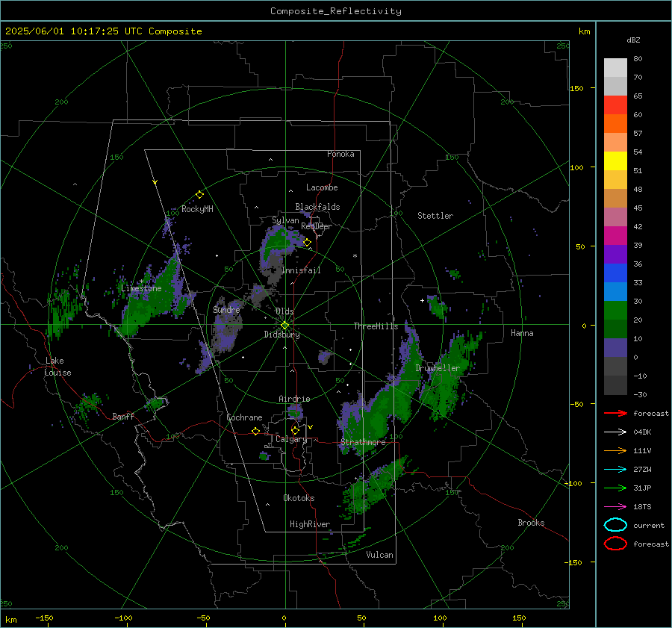The width and height of the screenshot is (672, 628).
Task: Select the Banff label
Action: 123,416
